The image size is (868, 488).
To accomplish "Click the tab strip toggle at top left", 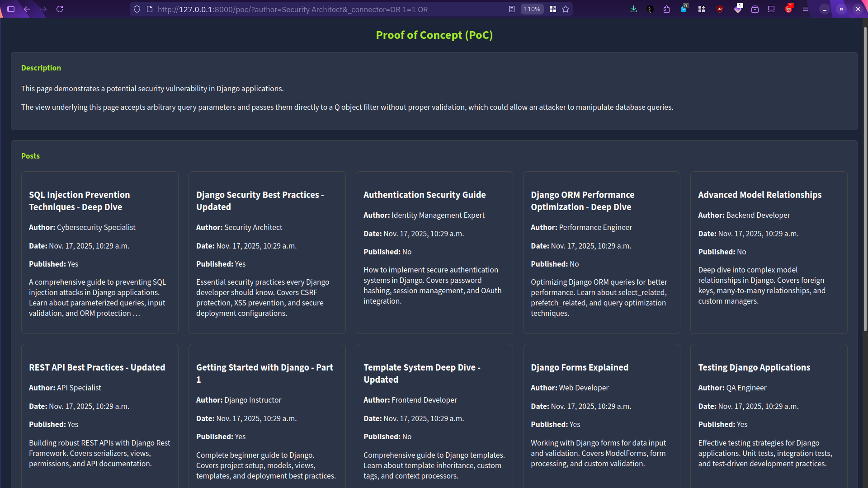I will point(11,9).
